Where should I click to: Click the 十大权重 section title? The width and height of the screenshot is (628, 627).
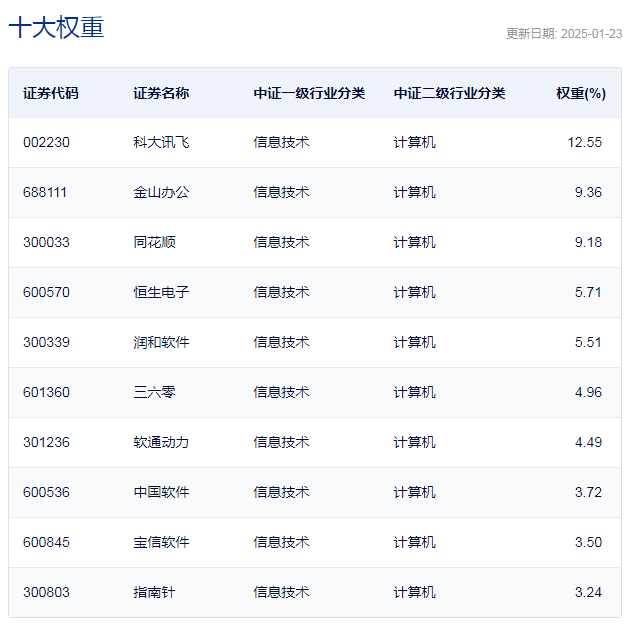coord(56,27)
